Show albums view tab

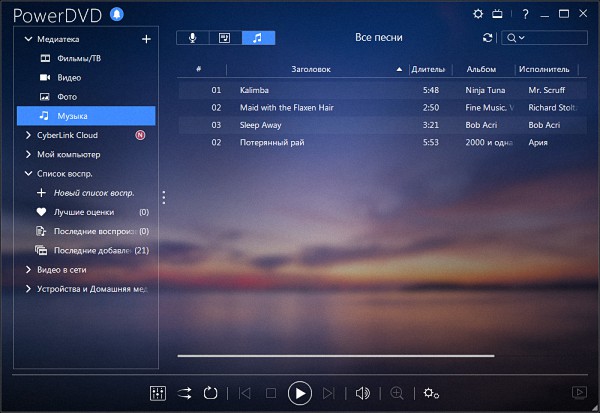tap(225, 38)
